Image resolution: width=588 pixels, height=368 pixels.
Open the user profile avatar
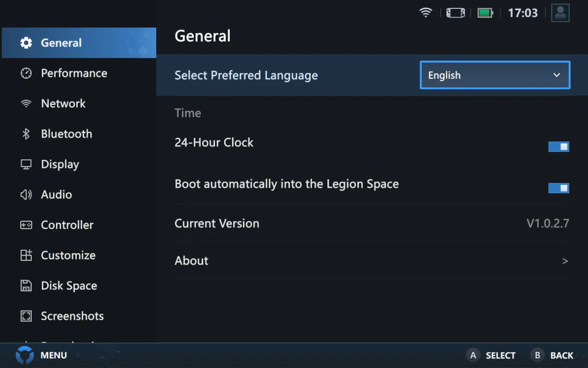point(560,13)
